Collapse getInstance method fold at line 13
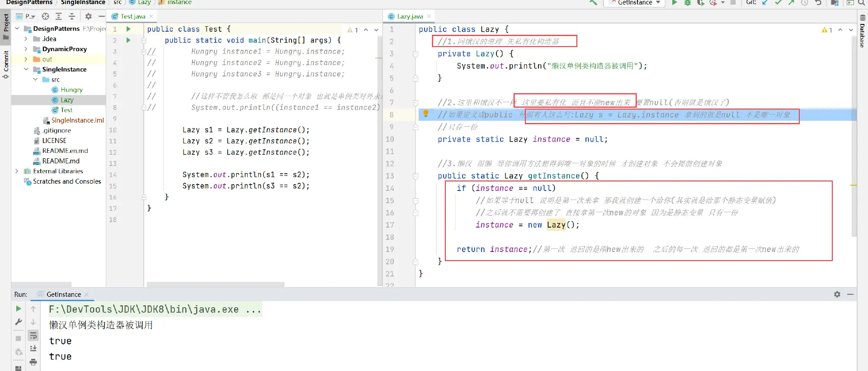The height and width of the screenshot is (371, 868). pyautogui.click(x=415, y=176)
